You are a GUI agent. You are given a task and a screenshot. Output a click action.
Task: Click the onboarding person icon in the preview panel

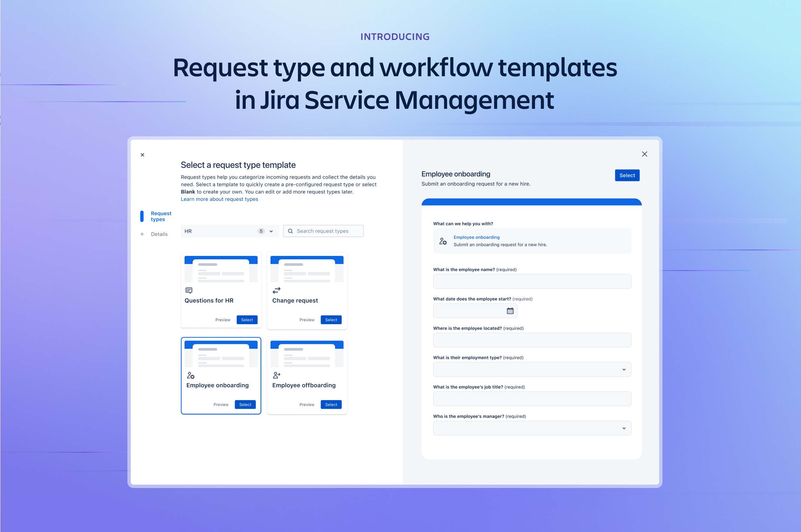(x=442, y=241)
